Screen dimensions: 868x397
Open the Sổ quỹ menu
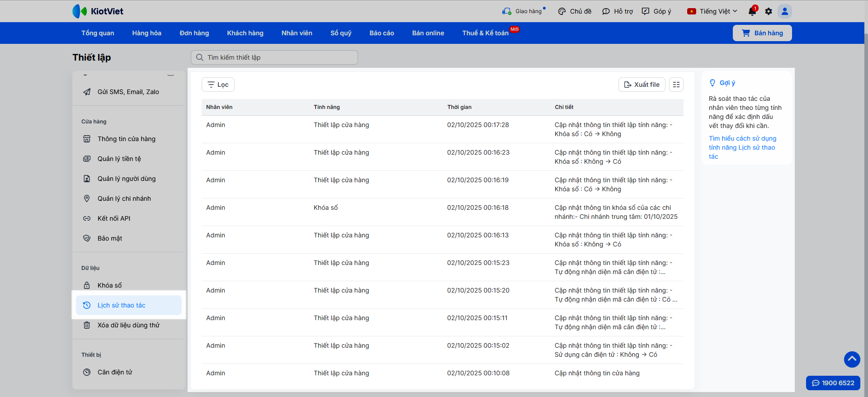341,33
